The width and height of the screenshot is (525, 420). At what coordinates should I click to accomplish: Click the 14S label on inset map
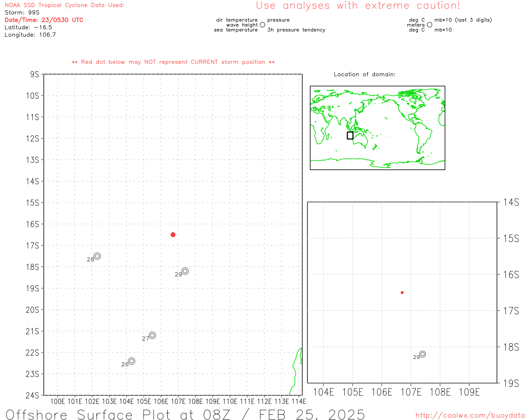tap(511, 202)
